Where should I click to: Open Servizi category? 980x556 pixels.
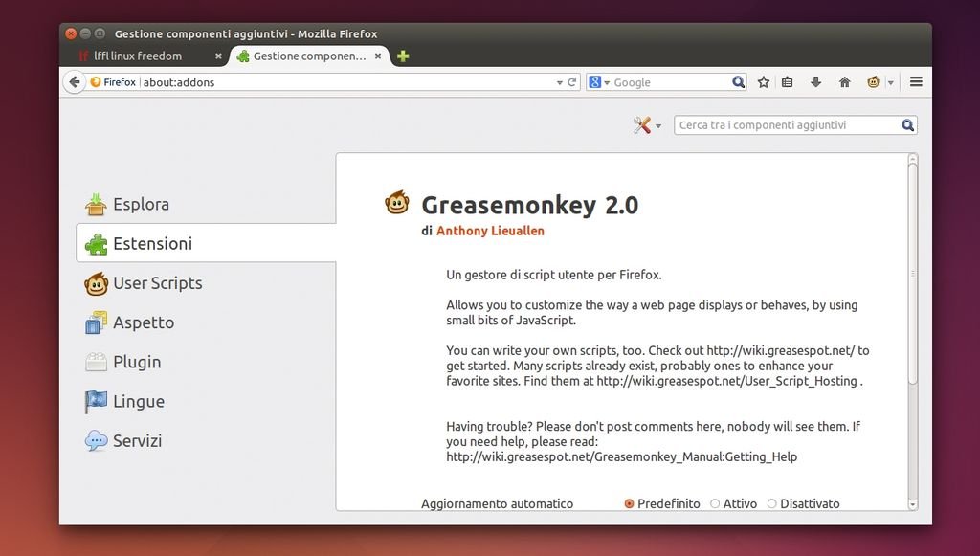point(206,440)
